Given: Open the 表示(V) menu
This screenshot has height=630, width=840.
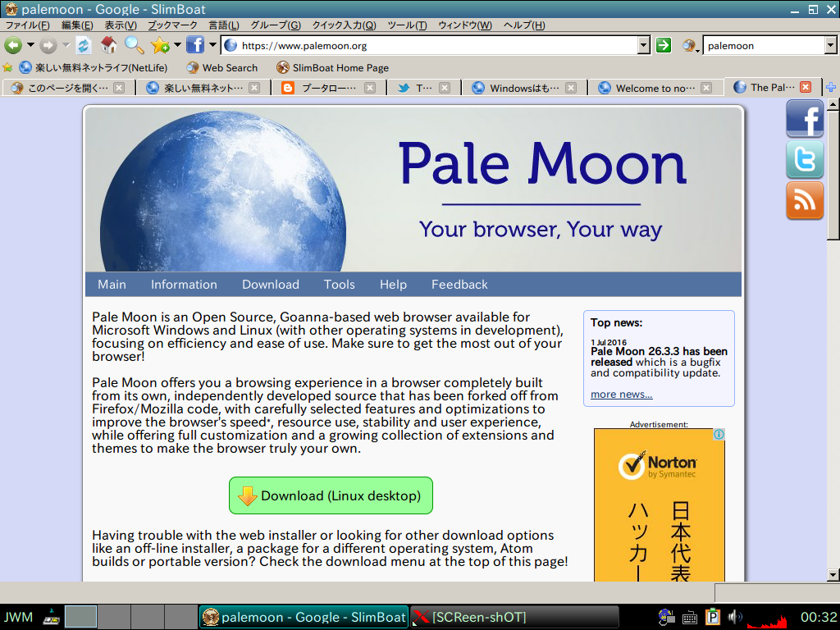Looking at the screenshot, I should pyautogui.click(x=121, y=25).
